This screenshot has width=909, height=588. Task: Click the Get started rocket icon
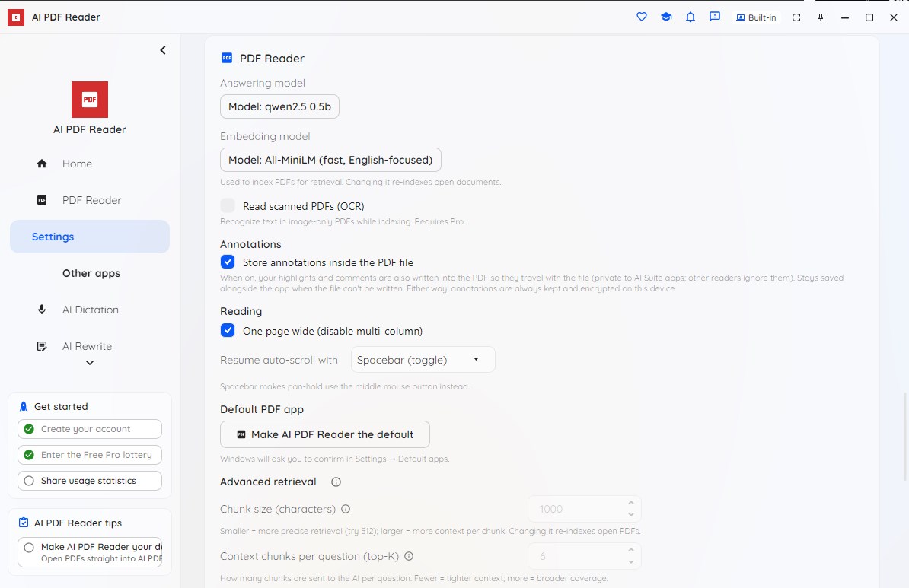tap(23, 407)
